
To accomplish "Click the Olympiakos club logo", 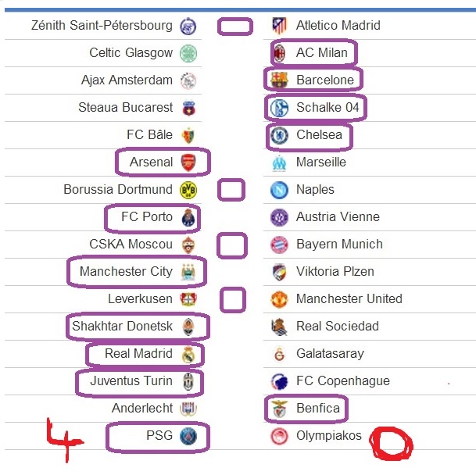I will point(279,436).
